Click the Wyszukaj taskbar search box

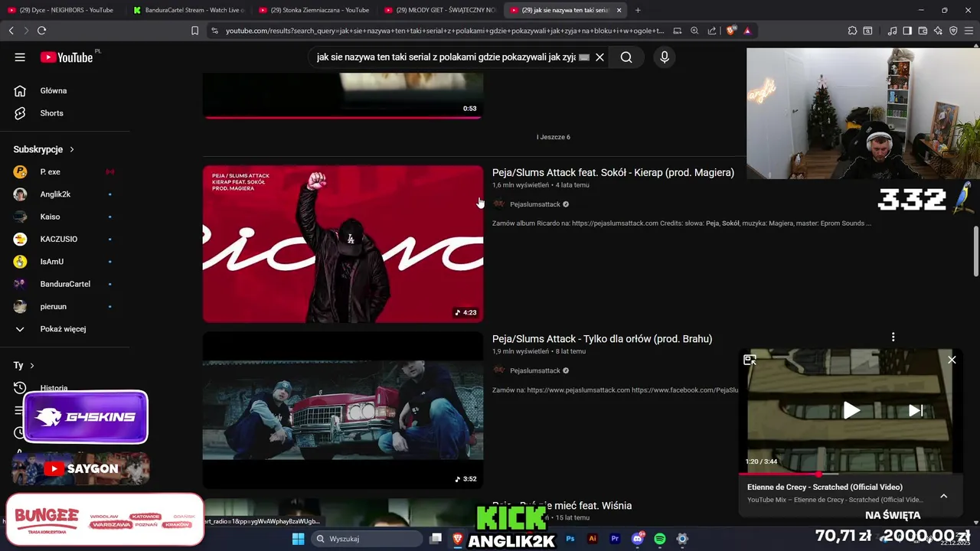(x=367, y=539)
